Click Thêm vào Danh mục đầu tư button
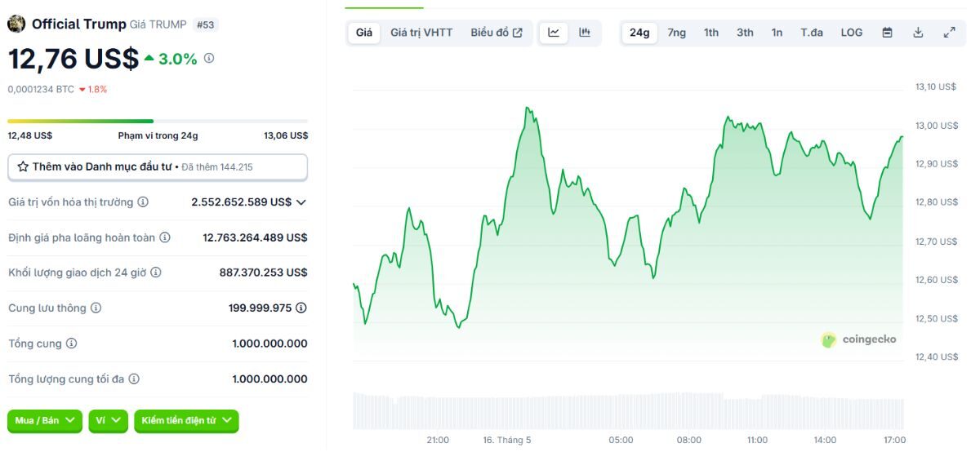 (158, 166)
